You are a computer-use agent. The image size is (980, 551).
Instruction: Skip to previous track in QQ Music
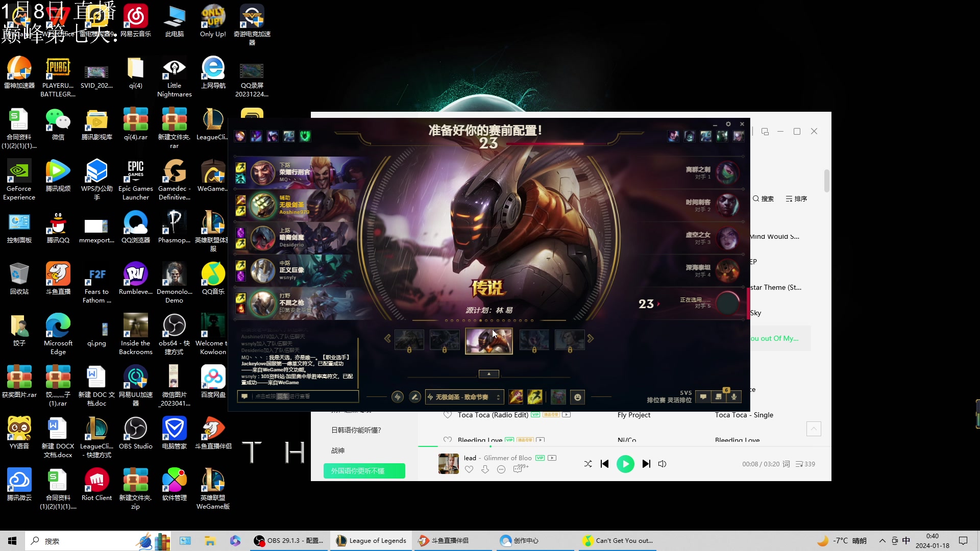605,464
